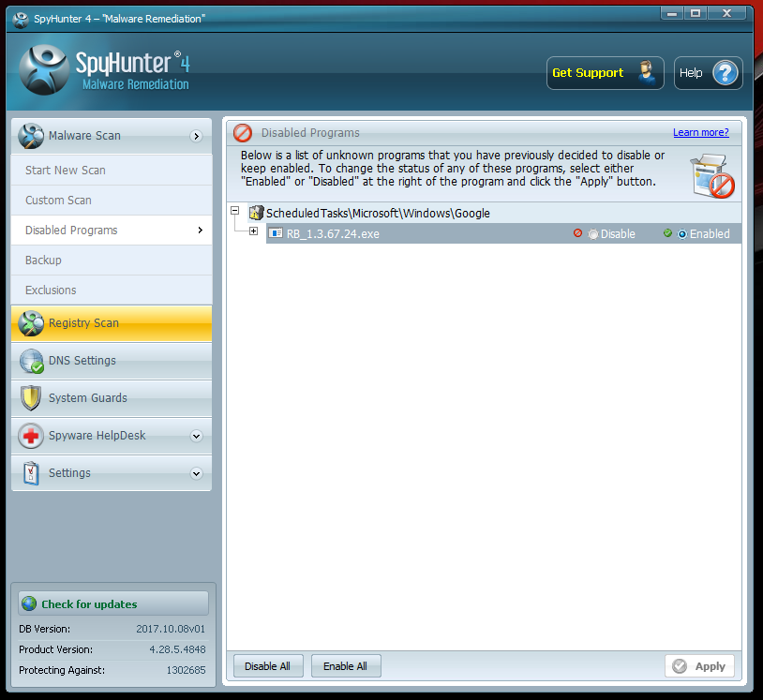Click the Disable All button
The height and width of the screenshot is (700, 763).
268,666
